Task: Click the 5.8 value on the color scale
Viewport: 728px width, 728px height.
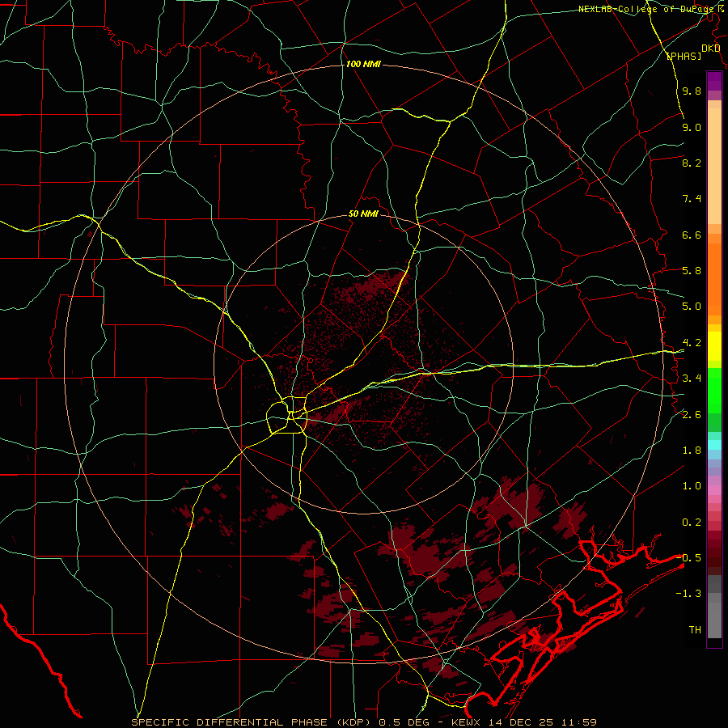Action: (692, 271)
